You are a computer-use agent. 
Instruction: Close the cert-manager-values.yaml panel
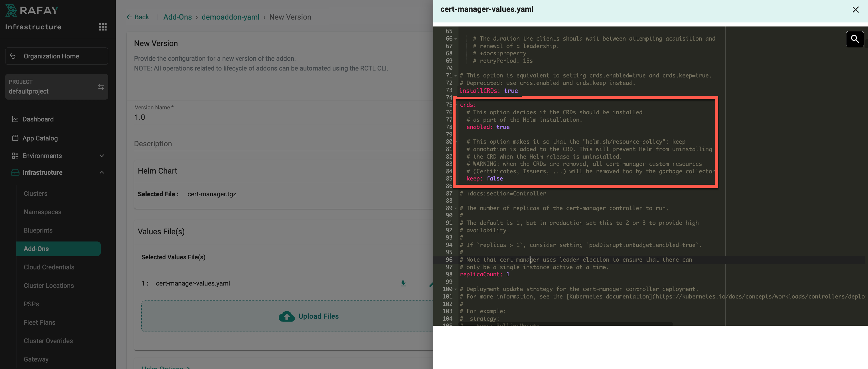coord(856,9)
